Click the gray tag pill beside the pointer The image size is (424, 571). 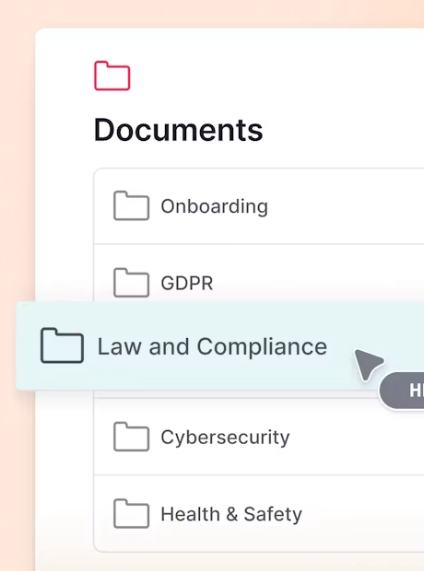tap(401, 390)
